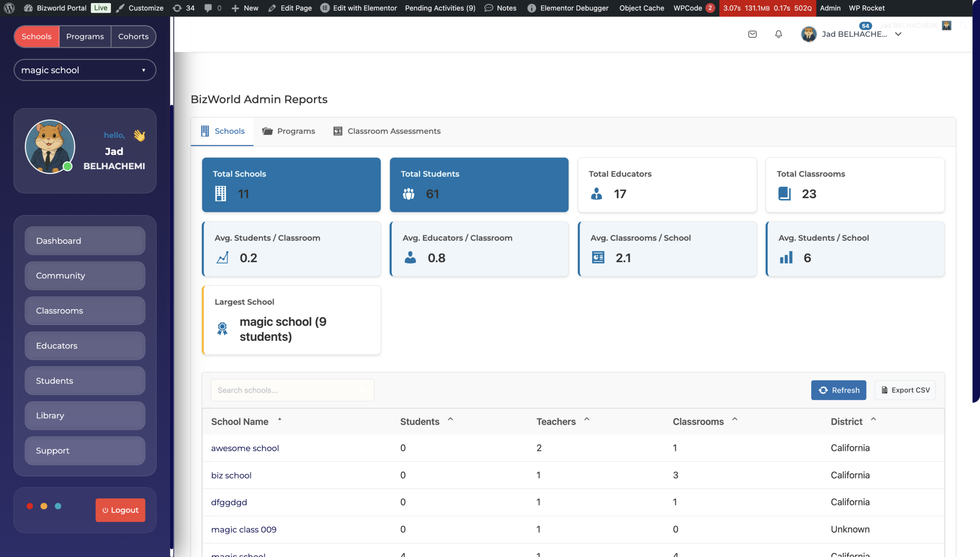Click the notification bell icon
Viewport: 980px width, 557px height.
778,34
